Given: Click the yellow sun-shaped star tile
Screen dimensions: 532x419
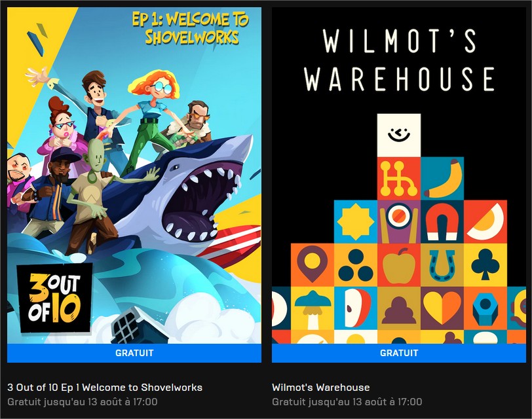Looking at the screenshot, I should point(356,221).
